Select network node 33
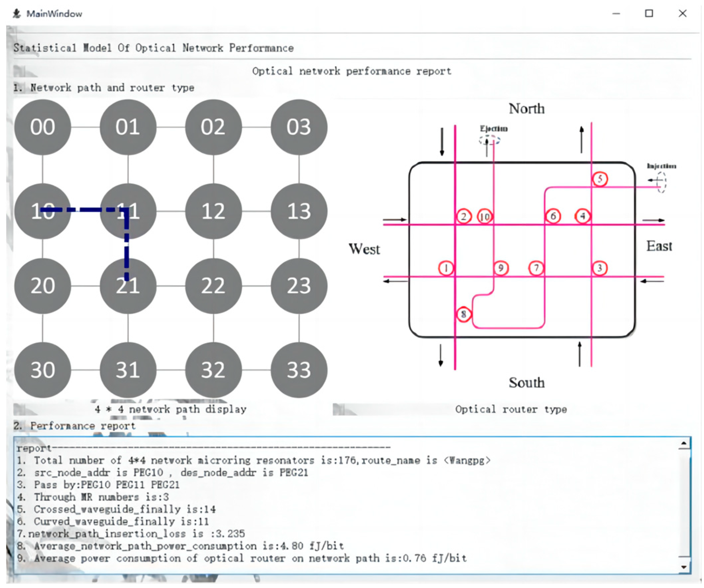The image size is (704, 588). point(299,370)
